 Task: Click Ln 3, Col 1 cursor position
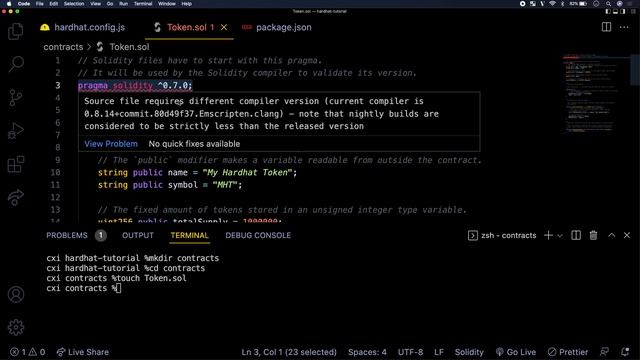point(289,352)
